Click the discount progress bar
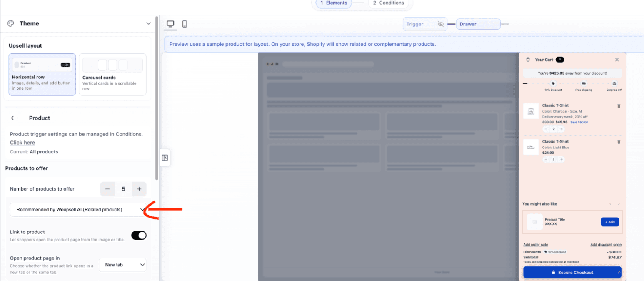The image size is (644, 281). point(572,83)
